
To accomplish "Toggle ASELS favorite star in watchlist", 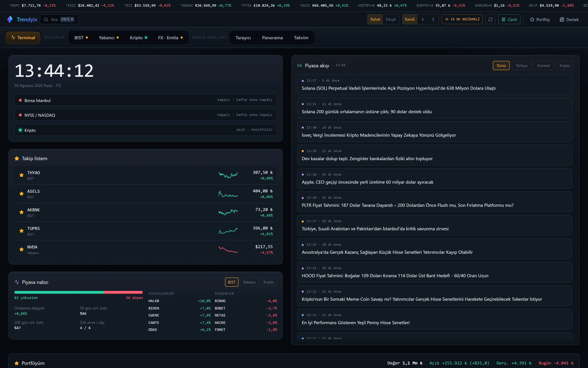I will [x=22, y=194].
